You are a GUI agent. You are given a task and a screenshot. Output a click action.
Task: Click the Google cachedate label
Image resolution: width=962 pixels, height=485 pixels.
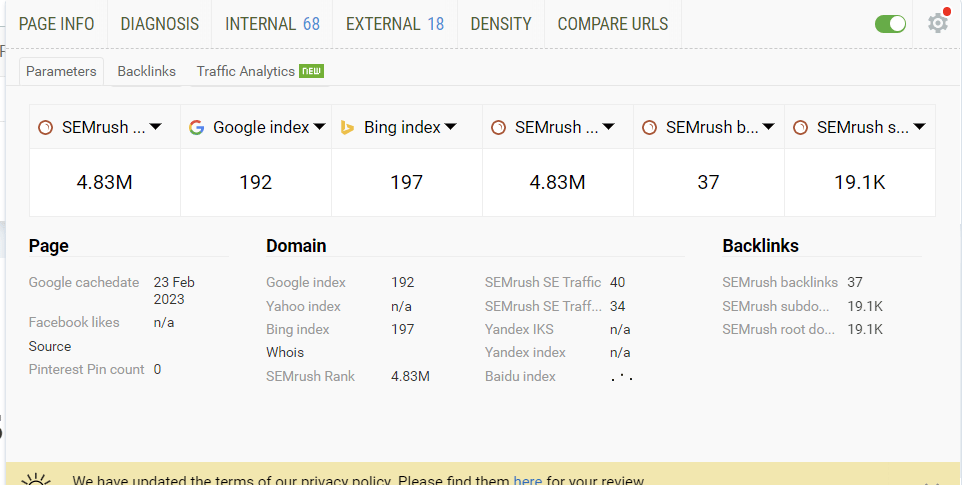pyautogui.click(x=84, y=283)
